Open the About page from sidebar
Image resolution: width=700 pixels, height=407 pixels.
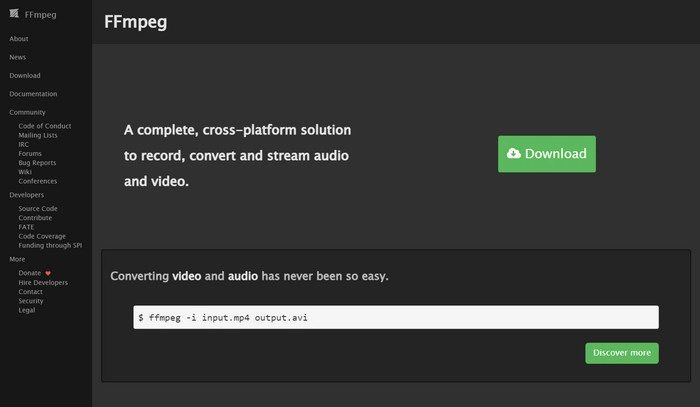pyautogui.click(x=19, y=38)
